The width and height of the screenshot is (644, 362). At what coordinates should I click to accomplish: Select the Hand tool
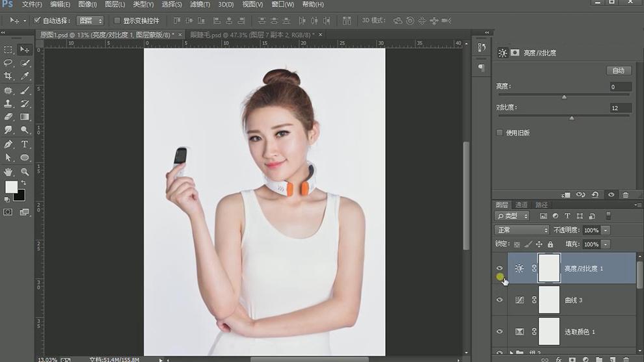click(8, 172)
